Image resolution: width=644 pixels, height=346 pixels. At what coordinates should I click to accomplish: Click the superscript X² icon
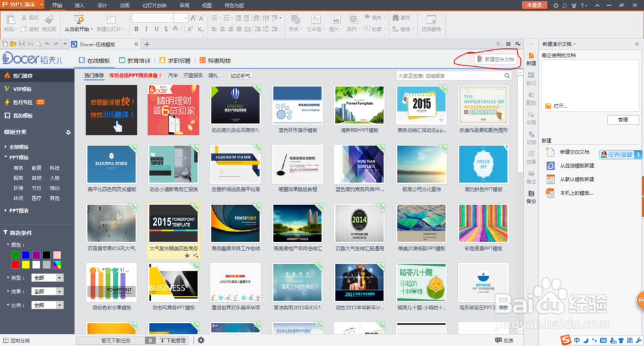[x=190, y=29]
